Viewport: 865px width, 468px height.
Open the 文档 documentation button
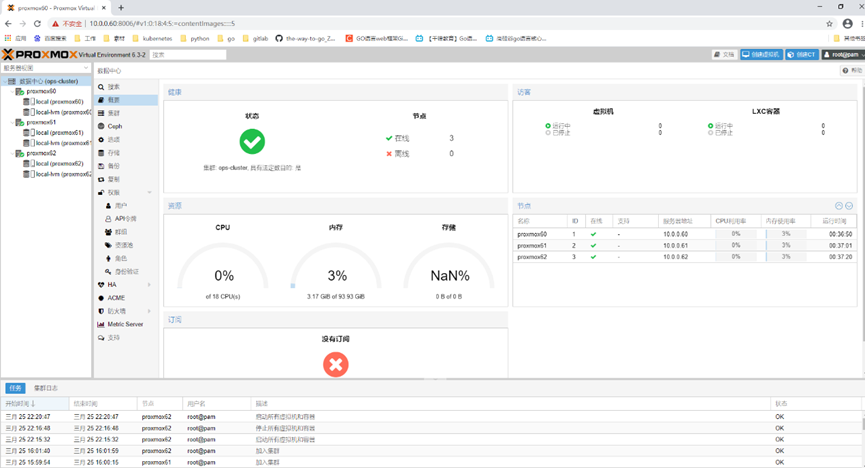click(724, 55)
